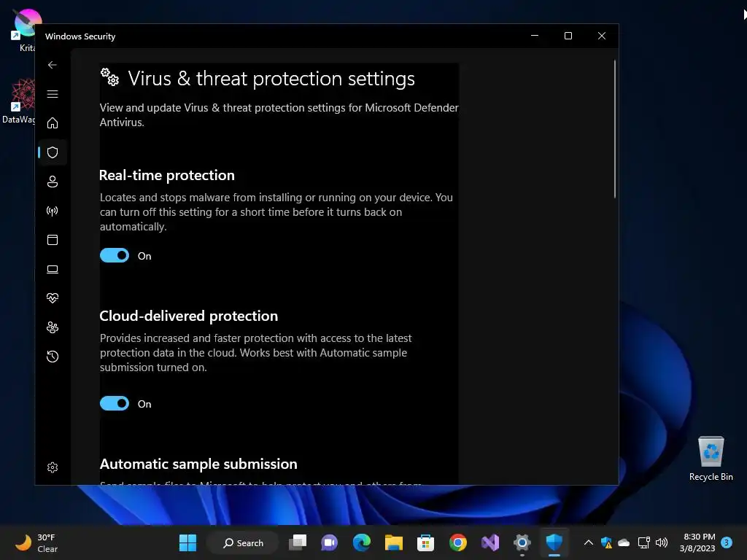The height and width of the screenshot is (560, 747).
Task: Click Windows Security taskbar shield icon
Action: (554, 542)
